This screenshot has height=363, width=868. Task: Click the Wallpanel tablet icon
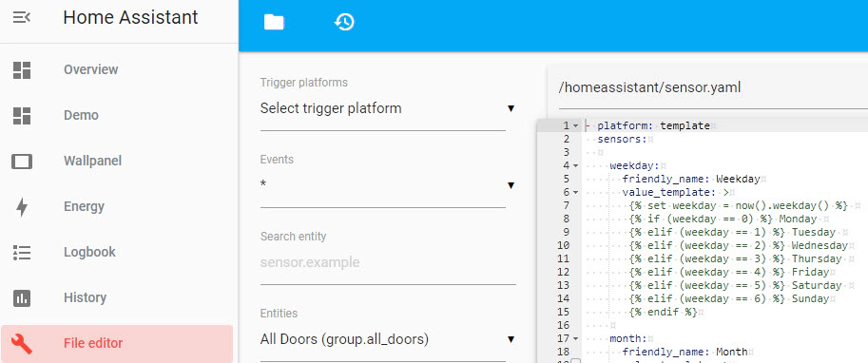[22, 162]
